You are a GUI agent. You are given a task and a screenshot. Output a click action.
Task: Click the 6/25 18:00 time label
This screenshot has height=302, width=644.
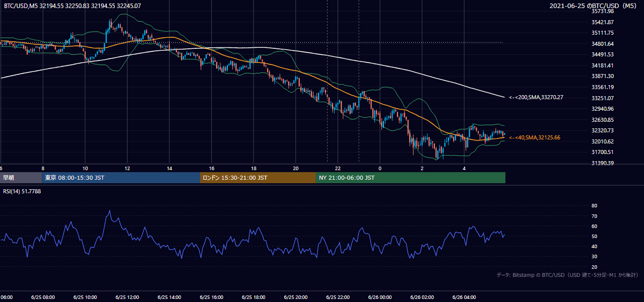[x=253, y=297]
